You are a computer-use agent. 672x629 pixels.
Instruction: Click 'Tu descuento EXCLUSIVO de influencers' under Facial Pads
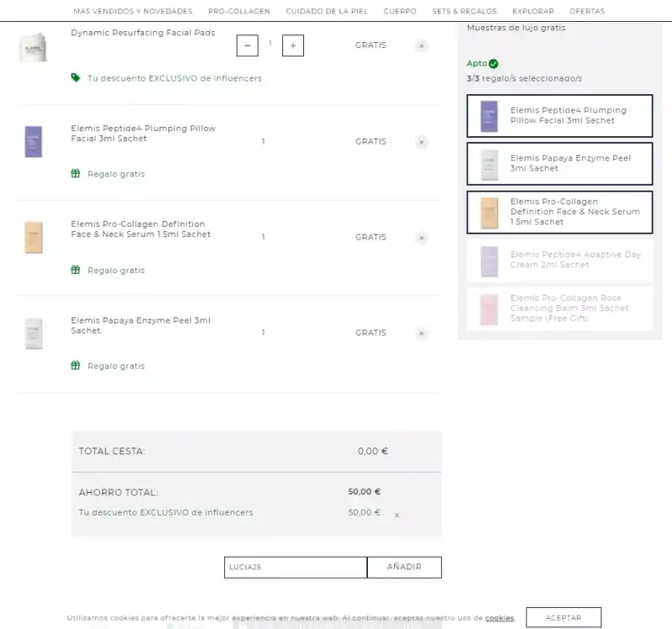(x=175, y=78)
